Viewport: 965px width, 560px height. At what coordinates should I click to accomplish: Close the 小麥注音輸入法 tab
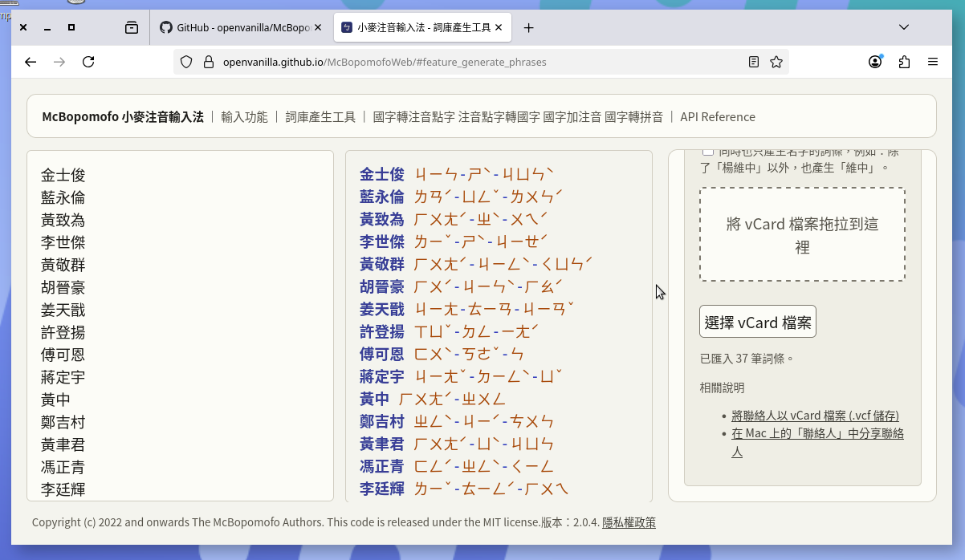pos(499,27)
